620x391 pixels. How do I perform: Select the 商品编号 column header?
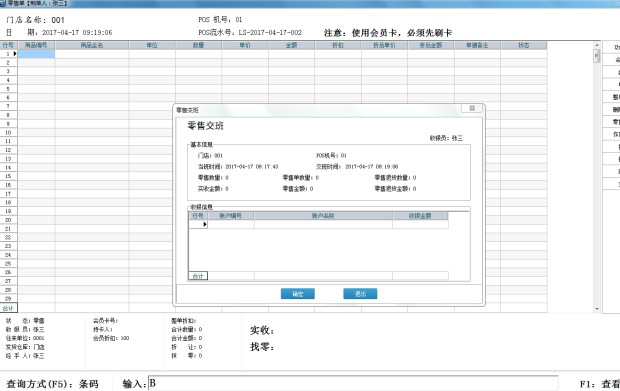[x=36, y=45]
